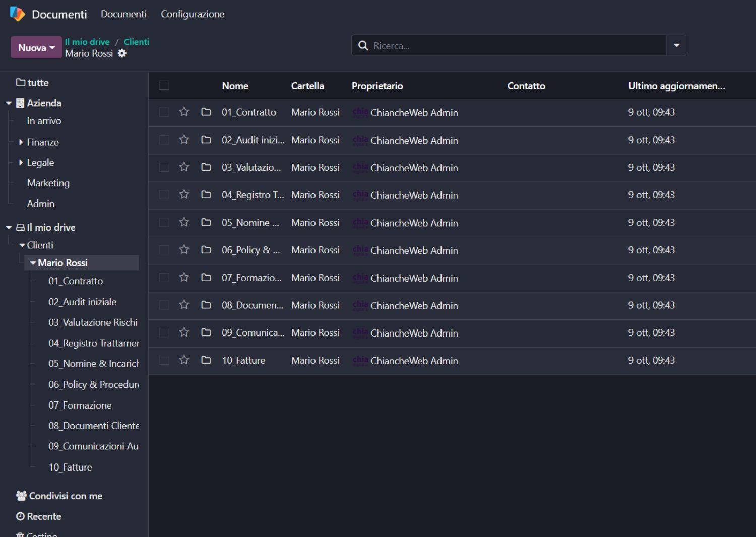The width and height of the screenshot is (756, 537).
Task: Collapse the Il mio drive section
Action: 9,228
